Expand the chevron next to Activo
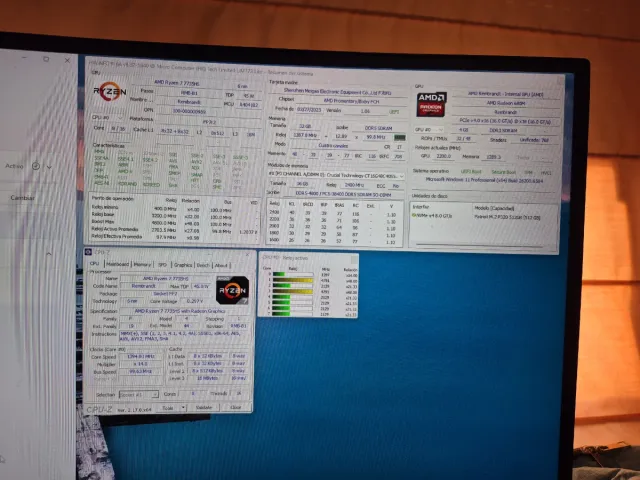This screenshot has height=480, width=640. tap(48, 166)
